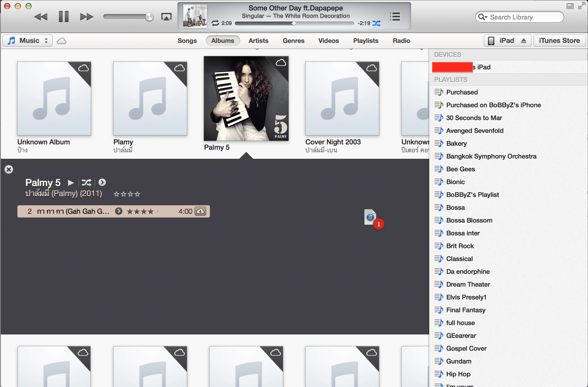
Task: Click the Classical playlist icon
Action: tap(439, 259)
